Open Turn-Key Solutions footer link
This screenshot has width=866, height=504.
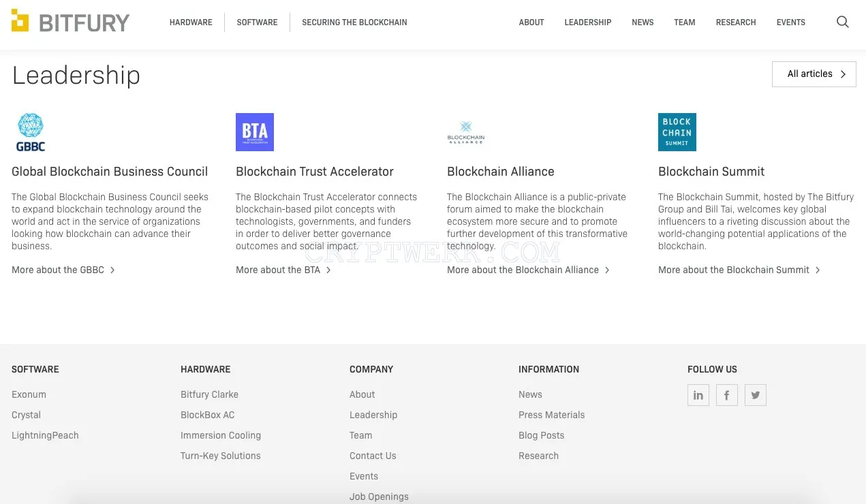(x=220, y=456)
